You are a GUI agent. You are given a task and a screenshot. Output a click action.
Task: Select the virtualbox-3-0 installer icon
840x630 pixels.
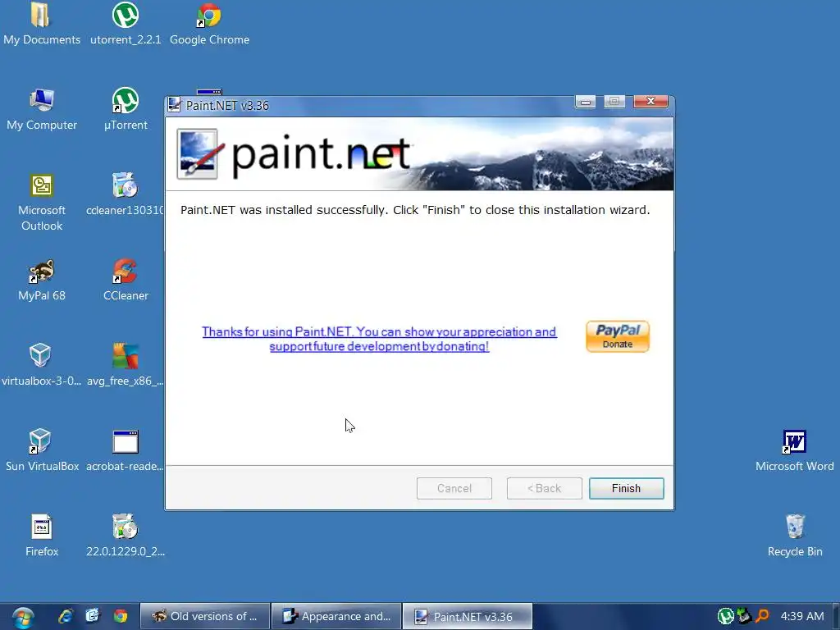41,365
